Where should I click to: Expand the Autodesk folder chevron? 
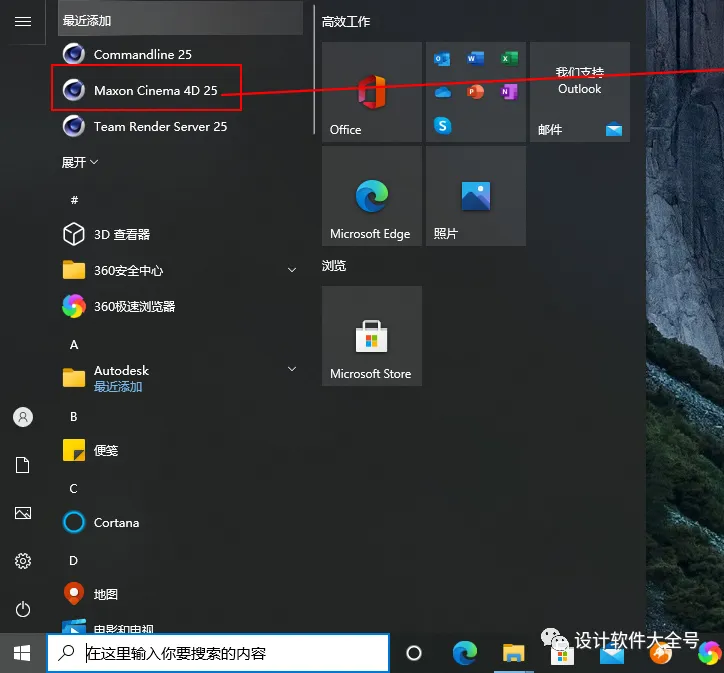(x=292, y=369)
